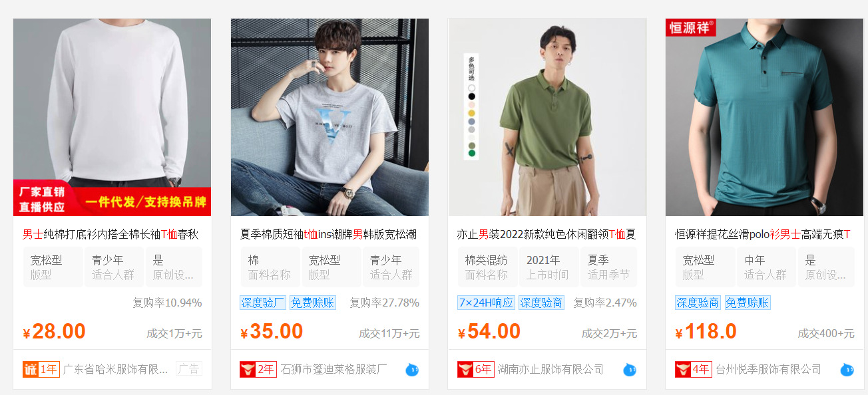Click the 7×24H响应 tag on the green polo
This screenshot has height=395, width=868.
click(486, 303)
